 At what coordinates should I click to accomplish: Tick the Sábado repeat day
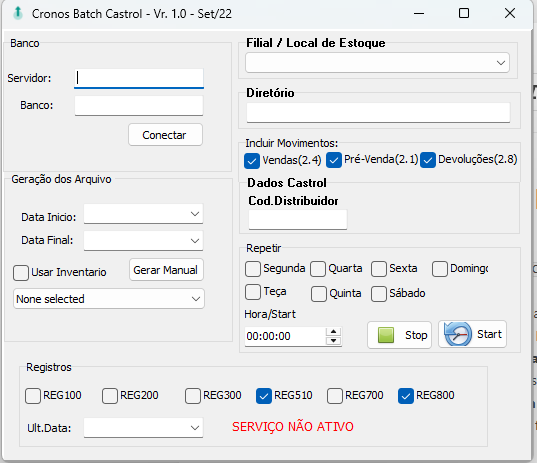379,294
